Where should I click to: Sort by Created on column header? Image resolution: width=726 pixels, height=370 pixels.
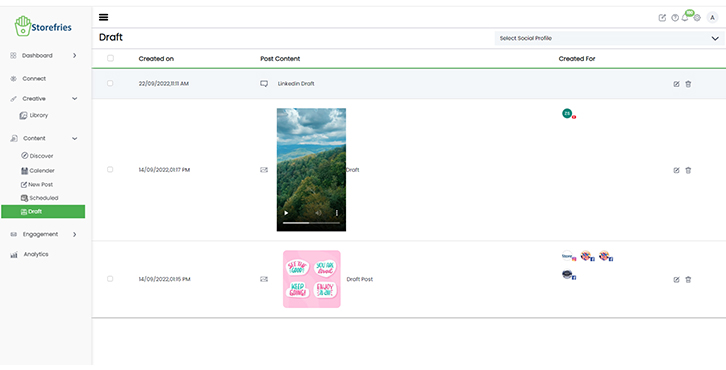tap(156, 59)
